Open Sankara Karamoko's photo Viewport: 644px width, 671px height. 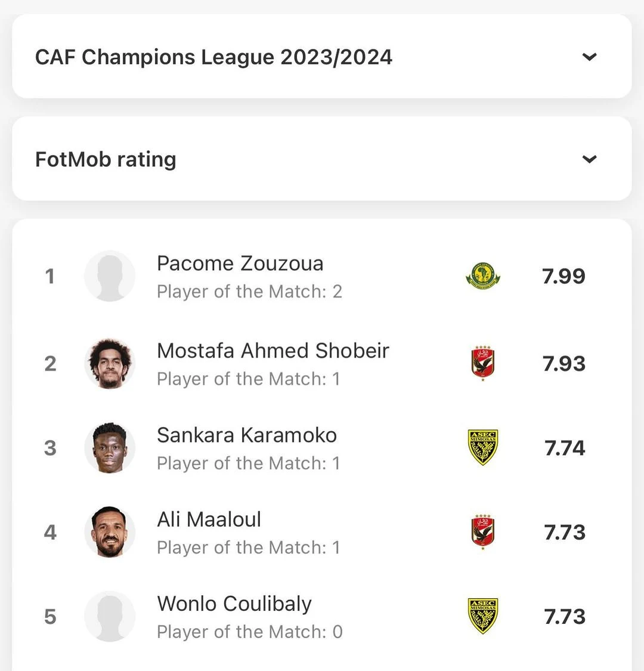click(x=110, y=447)
